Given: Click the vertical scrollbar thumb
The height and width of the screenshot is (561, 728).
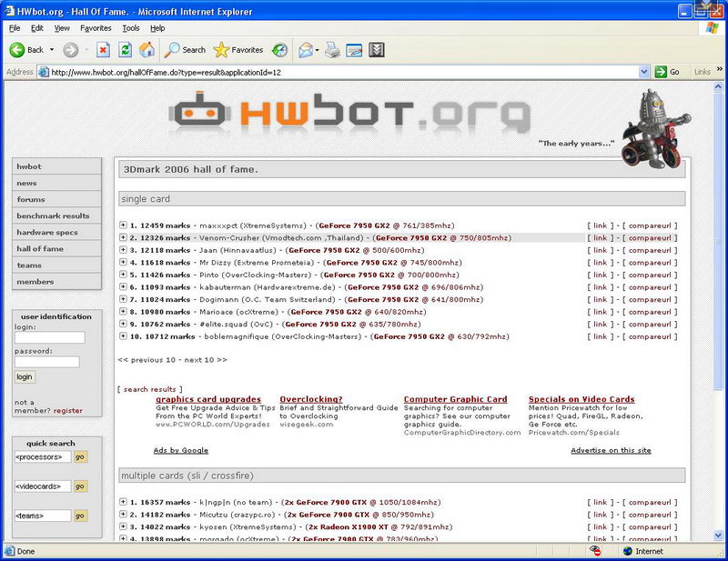Looking at the screenshot, I should pyautogui.click(x=718, y=240).
